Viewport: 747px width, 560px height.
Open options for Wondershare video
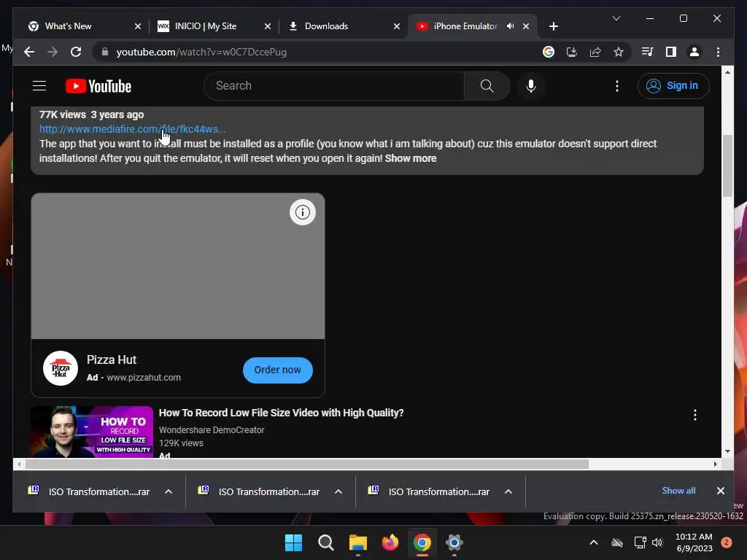[x=695, y=415]
